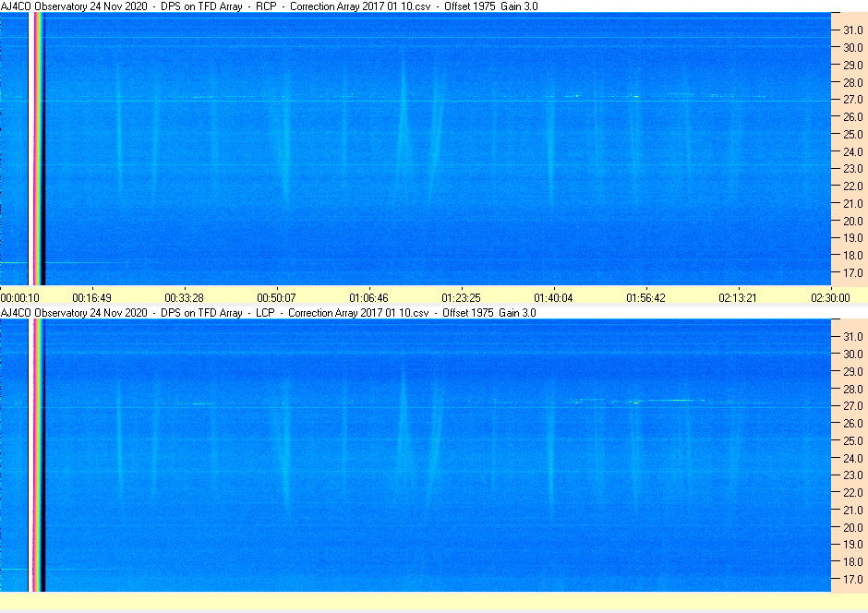This screenshot has width=868, height=613.
Task: Pick the 01:23:25 time label
Action: 461,297
